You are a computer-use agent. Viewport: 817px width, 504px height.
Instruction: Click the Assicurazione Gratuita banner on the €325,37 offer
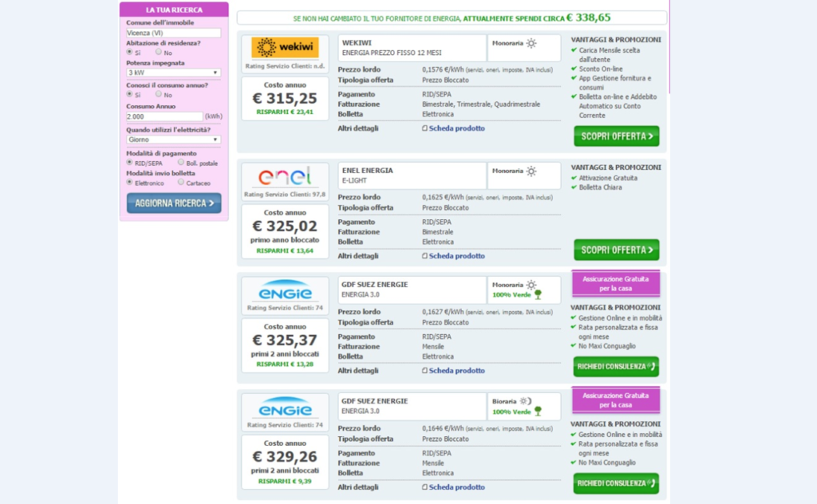615,284
